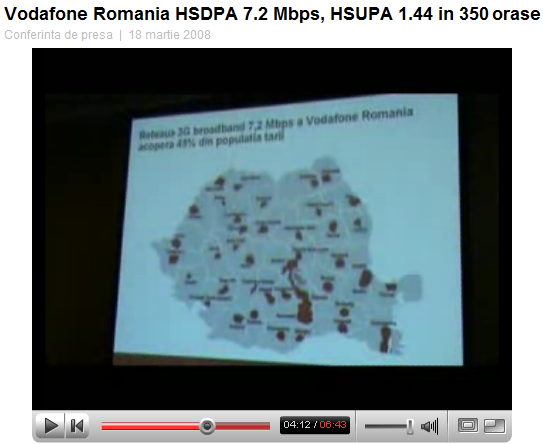Click the video seek slider handle
Viewport: 543px width, 444px height.
[x=207, y=426]
